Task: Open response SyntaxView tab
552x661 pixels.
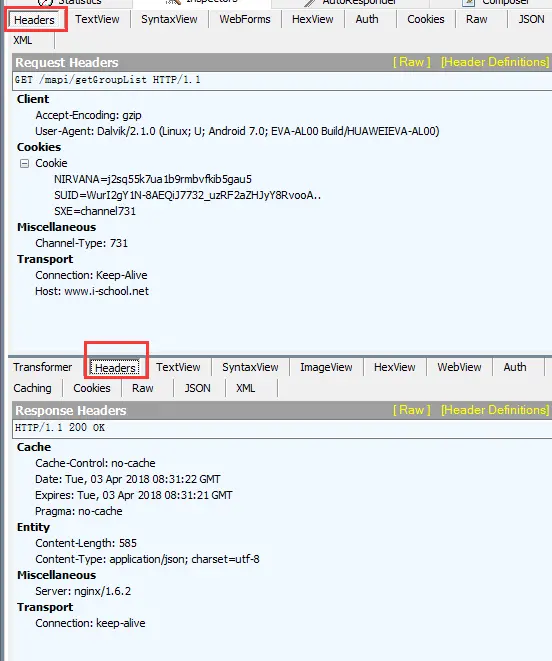Action: (250, 367)
